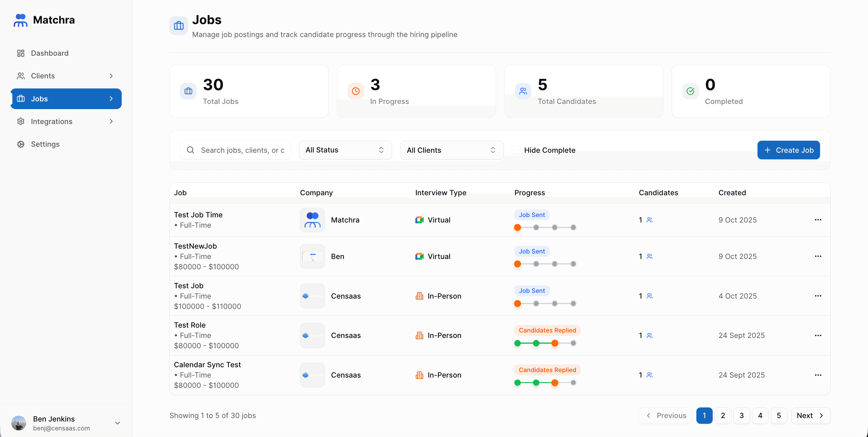
Task: Click the checkmark icon on the Completed card
Action: click(690, 91)
